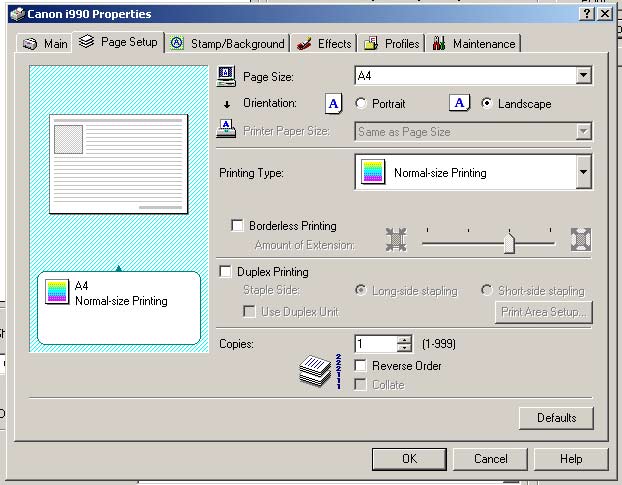Confirm with the OK button
Viewport: 622px width, 485px height.
[x=409, y=459]
